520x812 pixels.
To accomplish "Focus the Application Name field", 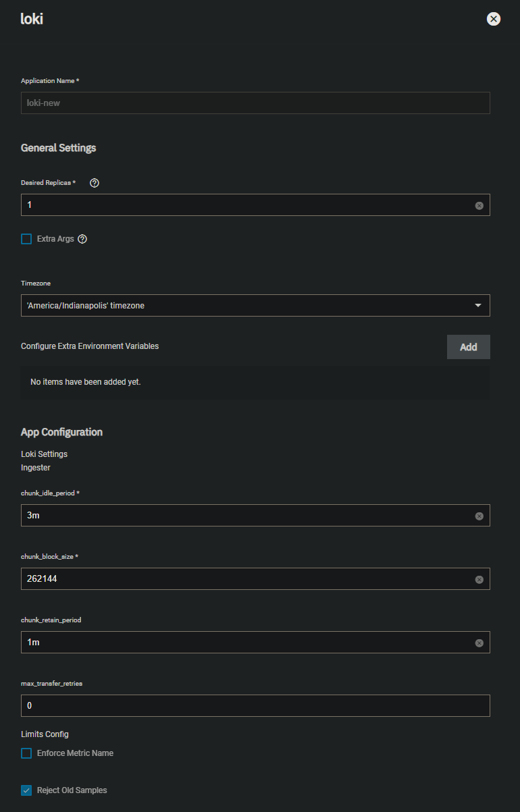I will point(255,103).
